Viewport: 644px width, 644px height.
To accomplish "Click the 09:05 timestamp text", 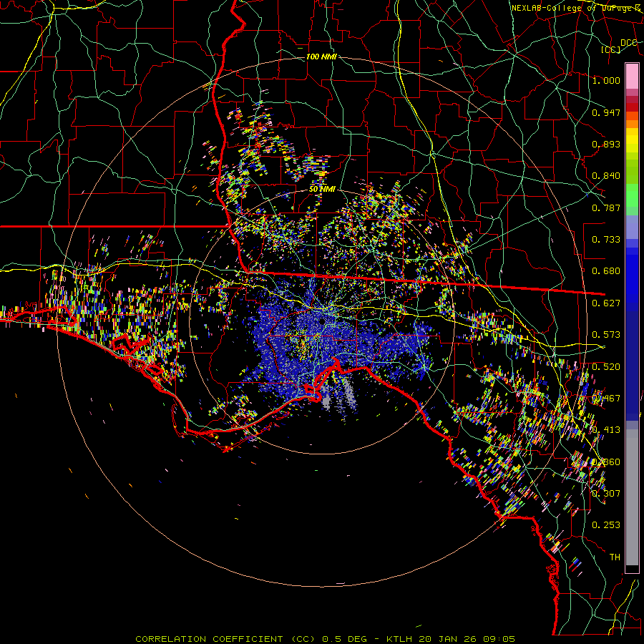I will click(497, 639).
